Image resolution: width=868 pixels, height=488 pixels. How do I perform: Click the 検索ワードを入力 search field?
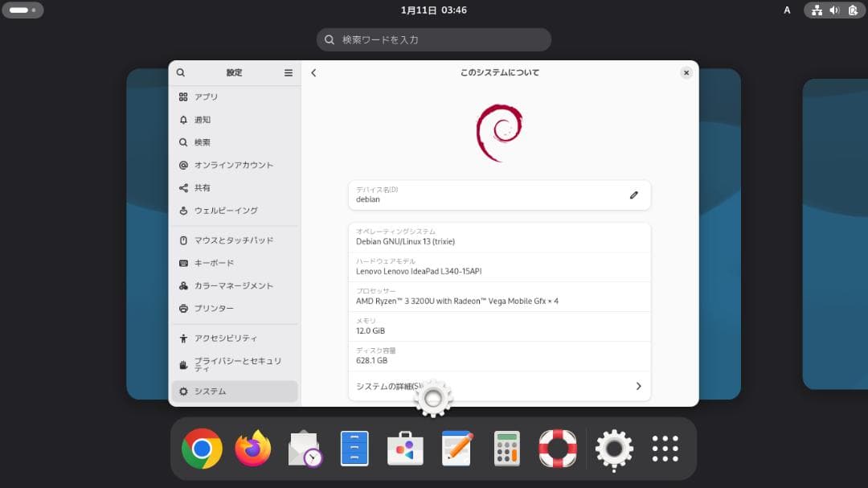(433, 39)
